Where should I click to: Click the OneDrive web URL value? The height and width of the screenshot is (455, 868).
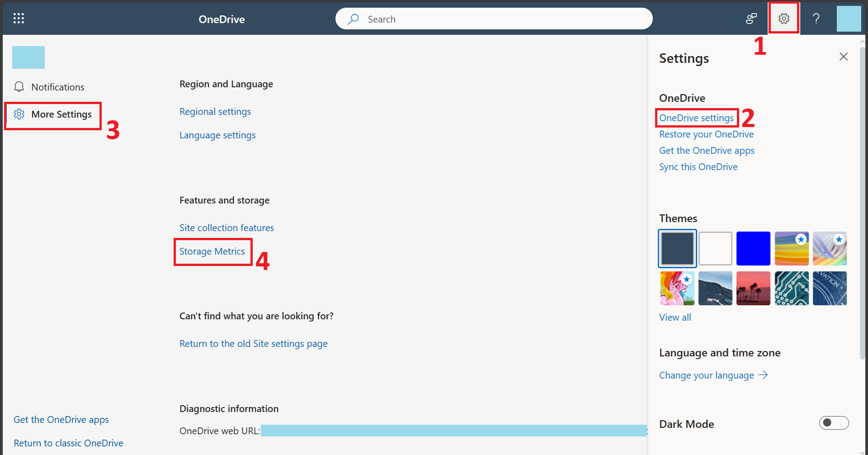click(x=454, y=431)
